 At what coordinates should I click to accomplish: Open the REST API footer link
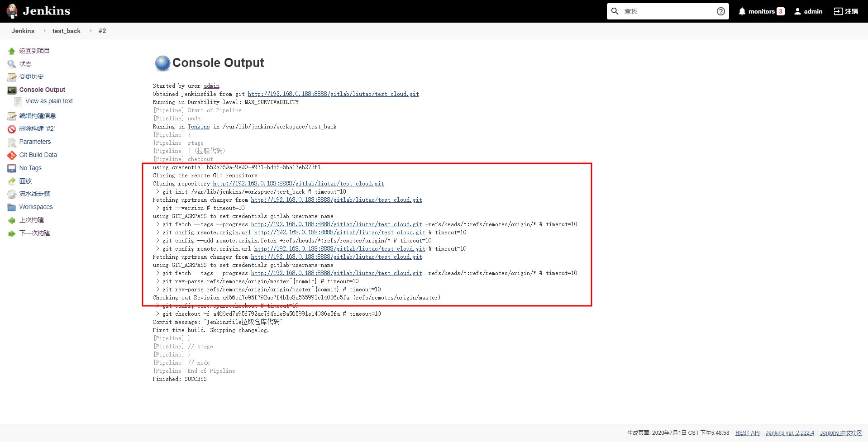pyautogui.click(x=748, y=433)
